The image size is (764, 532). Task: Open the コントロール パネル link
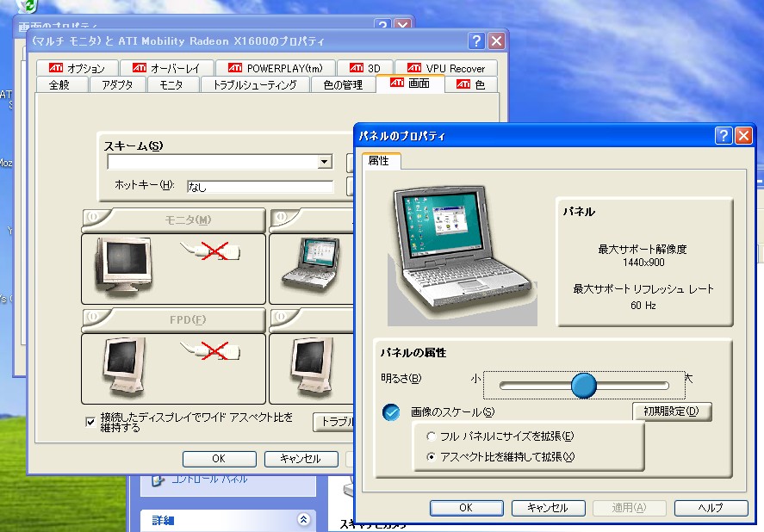pos(209,479)
